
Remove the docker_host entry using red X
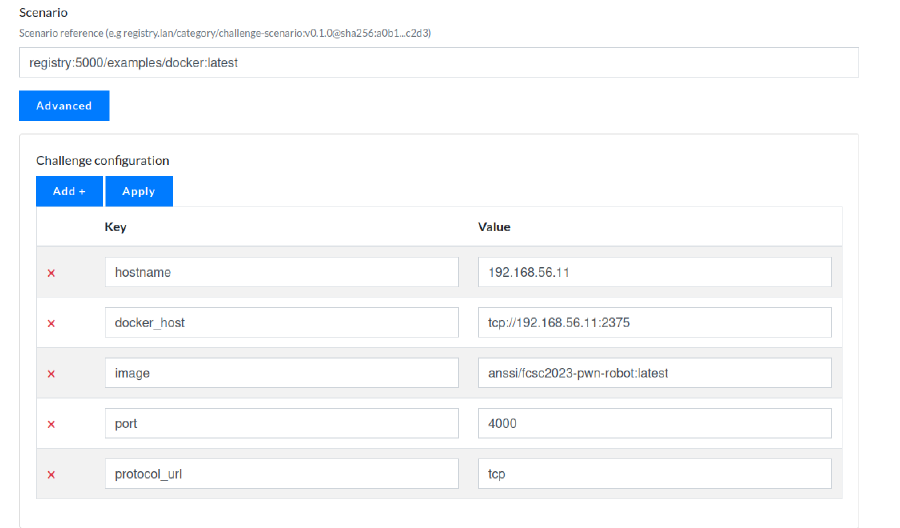(51, 323)
